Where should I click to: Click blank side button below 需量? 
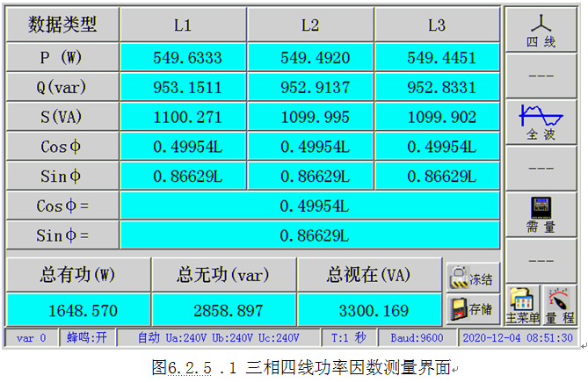click(x=541, y=261)
